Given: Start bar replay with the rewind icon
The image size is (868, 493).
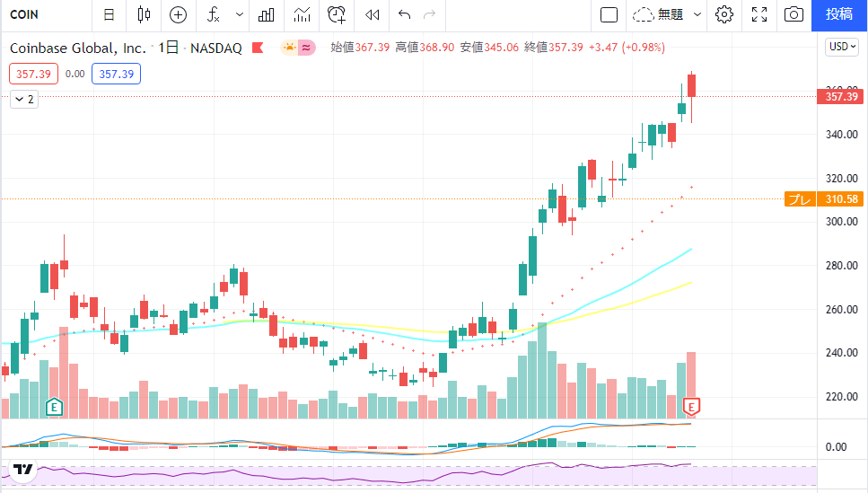Looking at the screenshot, I should coord(373,15).
